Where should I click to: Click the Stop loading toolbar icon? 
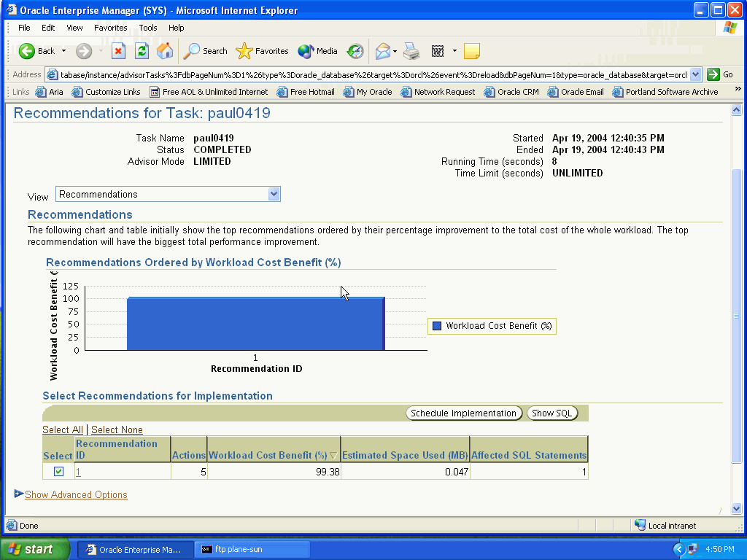[x=118, y=51]
